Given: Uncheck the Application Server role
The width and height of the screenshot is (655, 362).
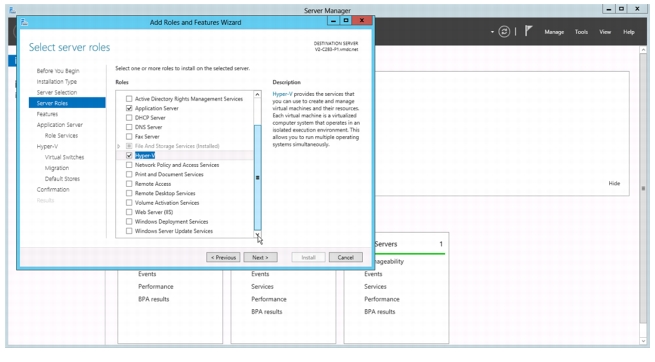Looking at the screenshot, I should (x=129, y=108).
